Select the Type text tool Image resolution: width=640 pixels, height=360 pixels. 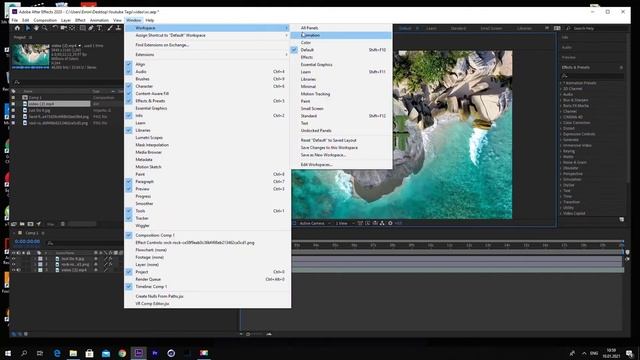[x=99, y=28]
